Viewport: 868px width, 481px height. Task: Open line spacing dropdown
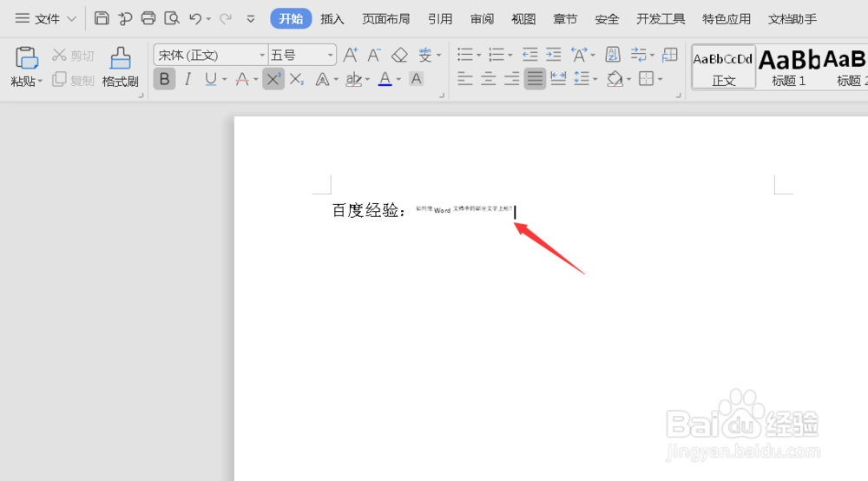pos(585,79)
